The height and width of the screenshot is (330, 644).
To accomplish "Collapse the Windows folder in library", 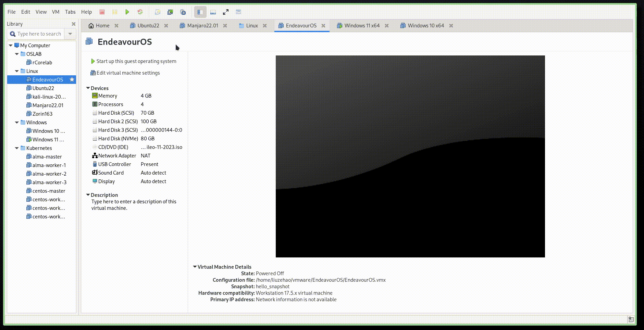I will (17, 122).
